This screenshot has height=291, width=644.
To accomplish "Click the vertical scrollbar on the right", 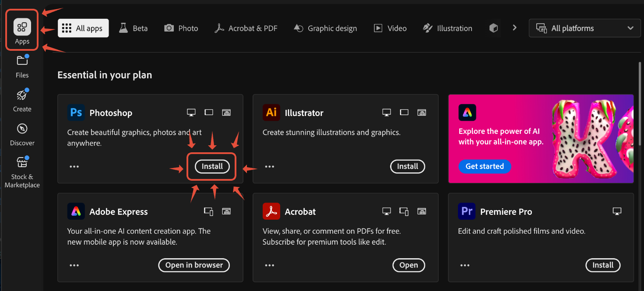I will (640, 103).
